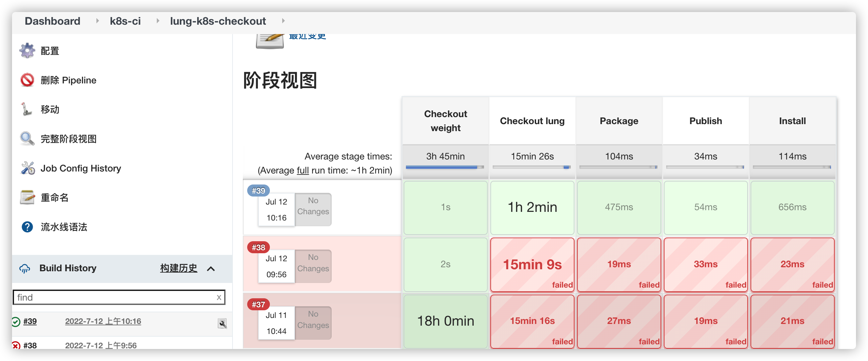Click the 最近变更 recent changes link

pos(307,36)
